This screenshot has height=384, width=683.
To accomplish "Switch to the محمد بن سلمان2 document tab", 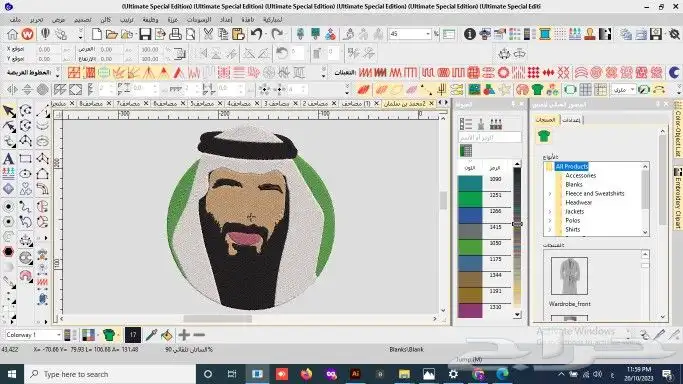I will point(405,104).
